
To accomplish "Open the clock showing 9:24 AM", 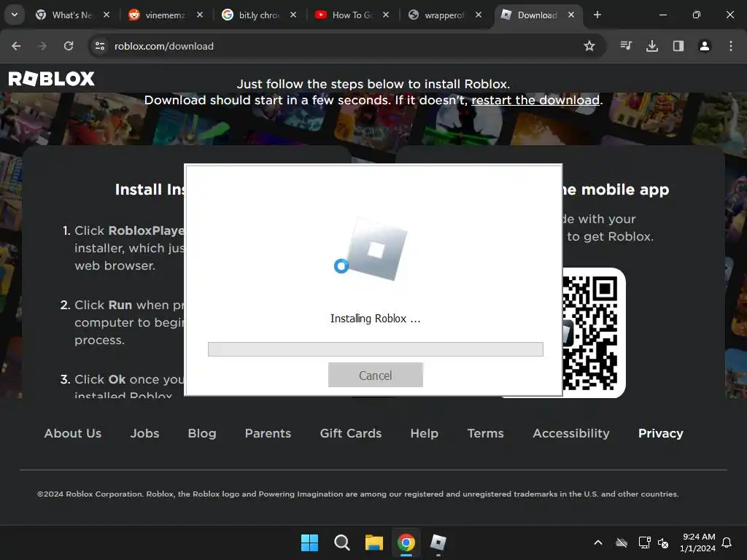I will (697, 542).
